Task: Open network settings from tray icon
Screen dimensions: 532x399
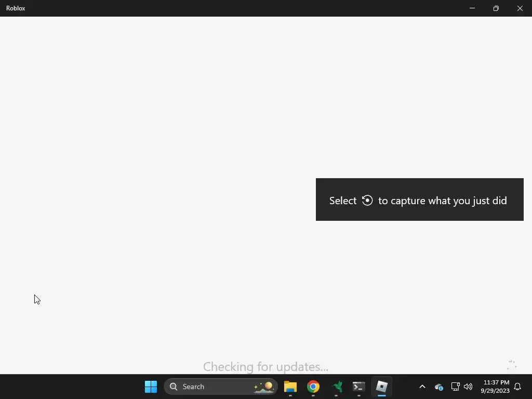Action: click(455, 387)
